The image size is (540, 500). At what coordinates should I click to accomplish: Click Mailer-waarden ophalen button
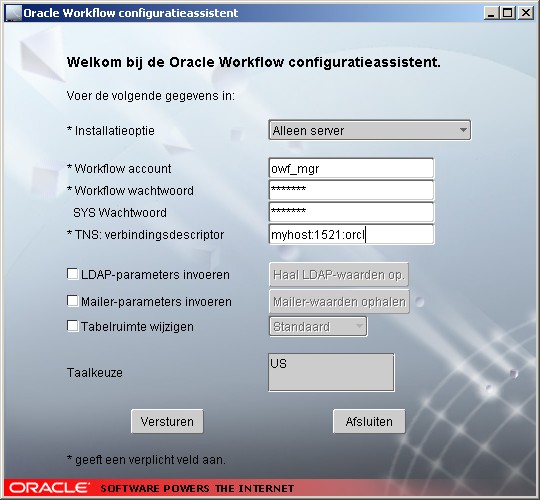pyautogui.click(x=339, y=302)
